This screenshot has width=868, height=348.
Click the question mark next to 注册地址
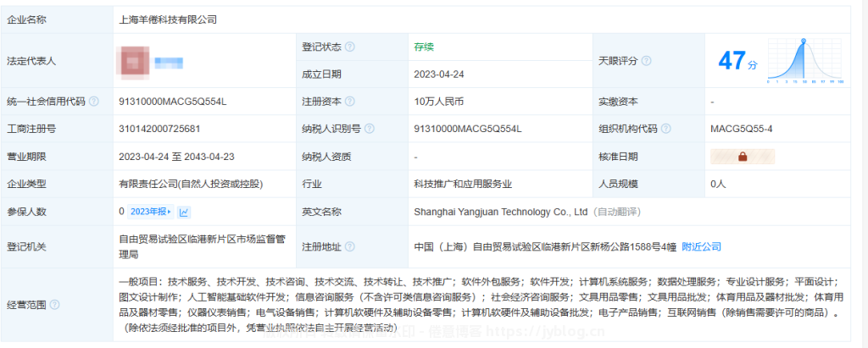tap(350, 246)
